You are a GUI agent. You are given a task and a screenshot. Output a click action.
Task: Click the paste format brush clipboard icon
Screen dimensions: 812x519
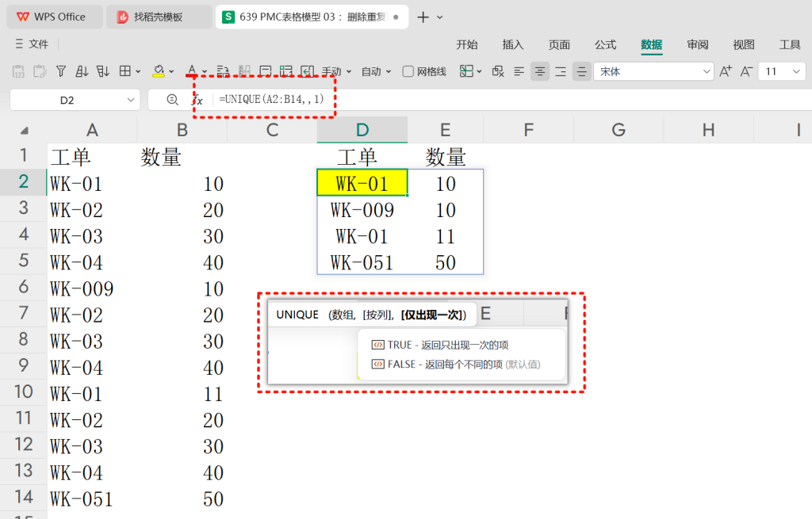[40, 71]
